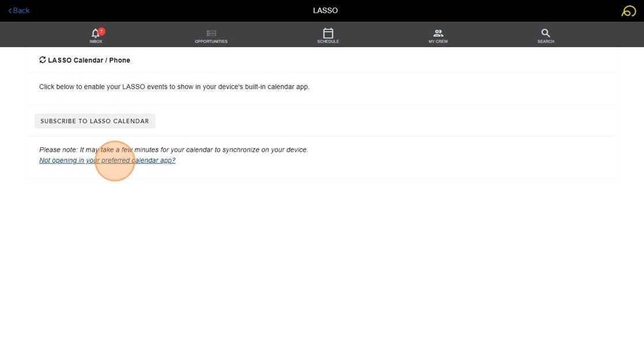Click the 'Click below to enable your LASSO events' text
This screenshot has height=360, width=644.
coord(174,87)
